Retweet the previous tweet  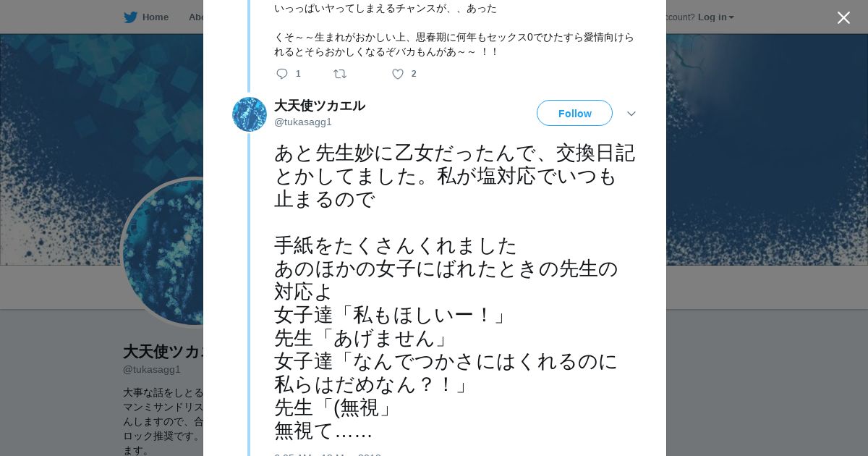click(x=340, y=74)
